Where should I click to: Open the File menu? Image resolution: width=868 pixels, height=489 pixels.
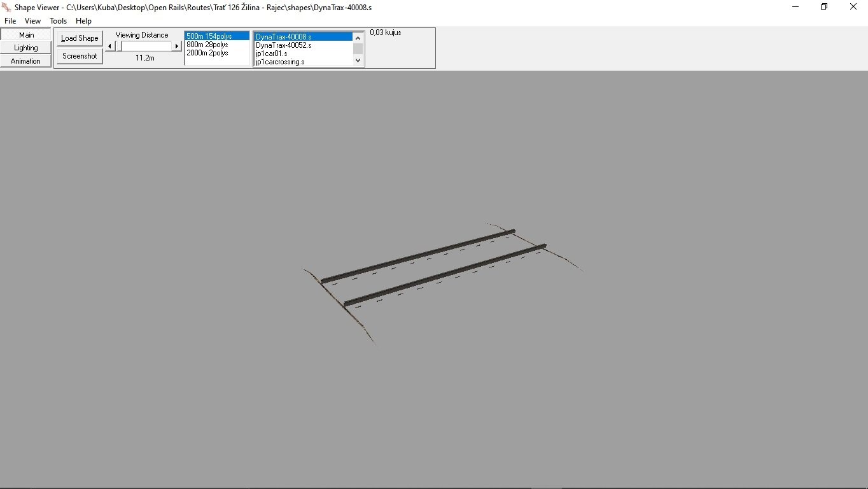[x=10, y=21]
